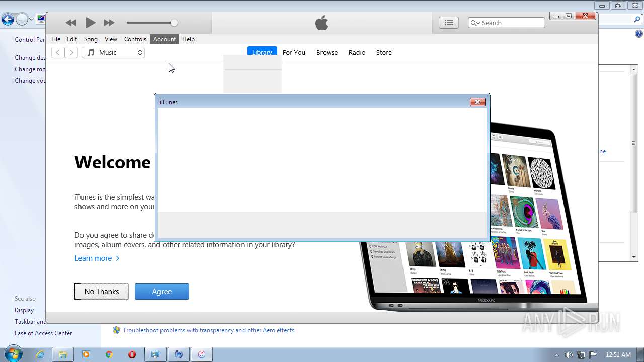The height and width of the screenshot is (362, 644).
Task: Open the Music media type dropdown
Action: 113,52
